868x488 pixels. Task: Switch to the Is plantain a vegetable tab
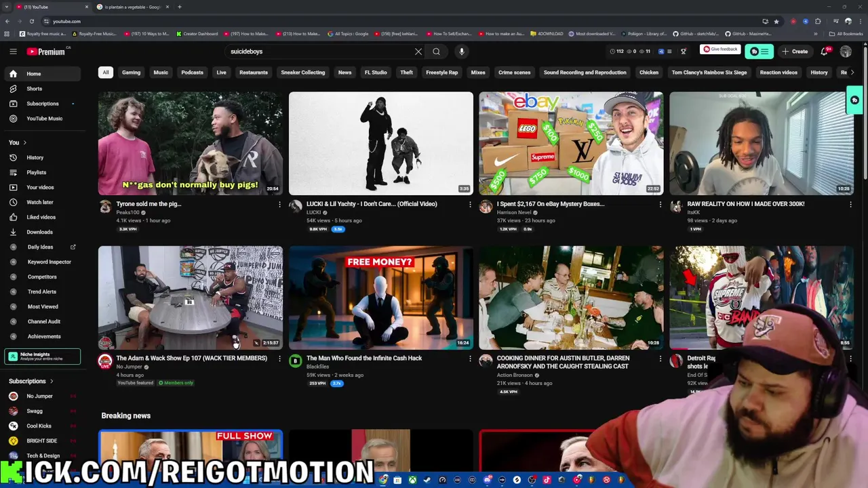[x=133, y=7]
